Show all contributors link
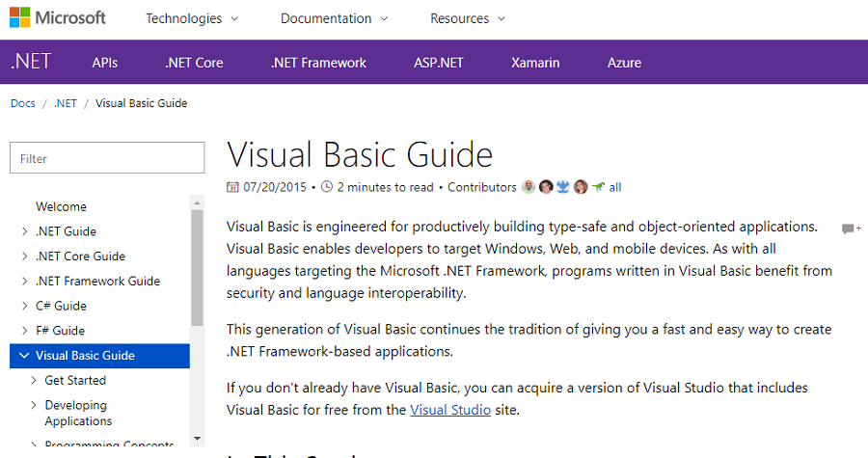The image size is (868, 458). click(615, 187)
